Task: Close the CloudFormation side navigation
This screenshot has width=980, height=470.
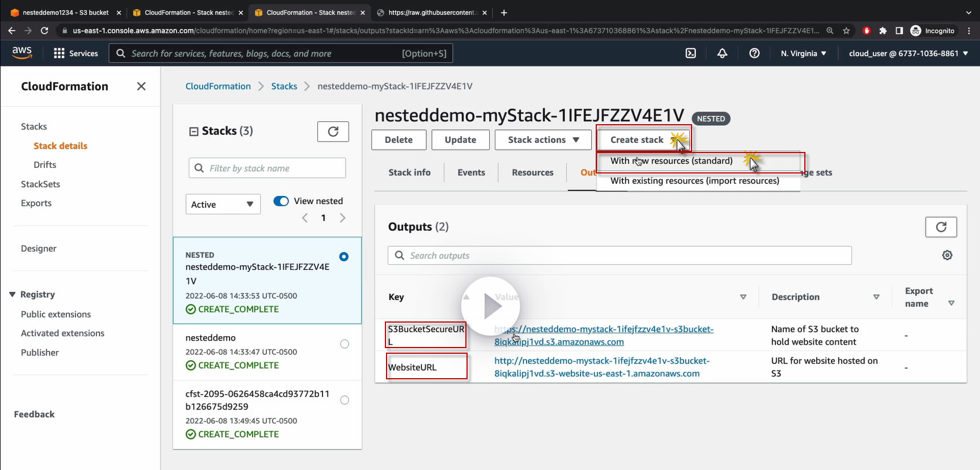Action: (x=141, y=86)
